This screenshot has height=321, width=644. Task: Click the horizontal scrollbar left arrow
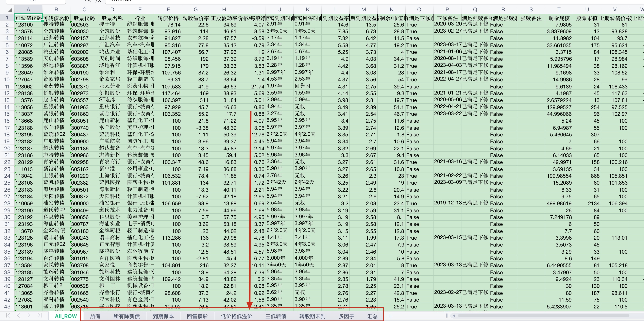pyautogui.click(x=454, y=316)
